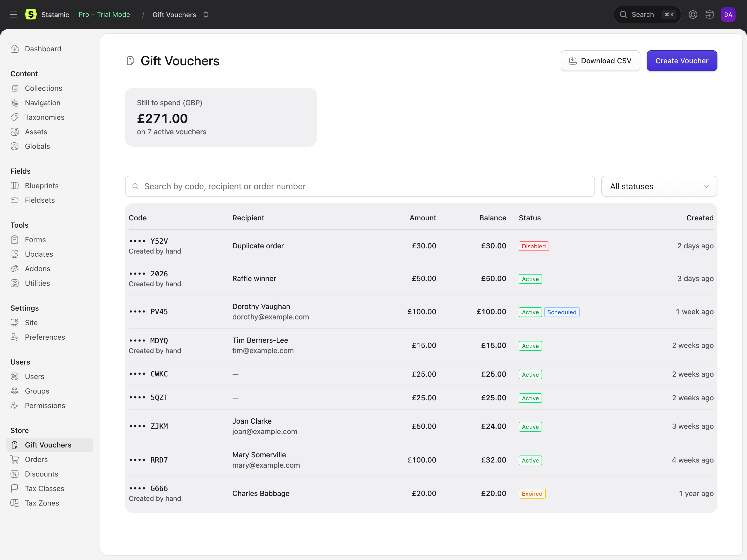This screenshot has height=560, width=747.
Task: Open Mary Somerville voucher row
Action: pyautogui.click(x=421, y=460)
